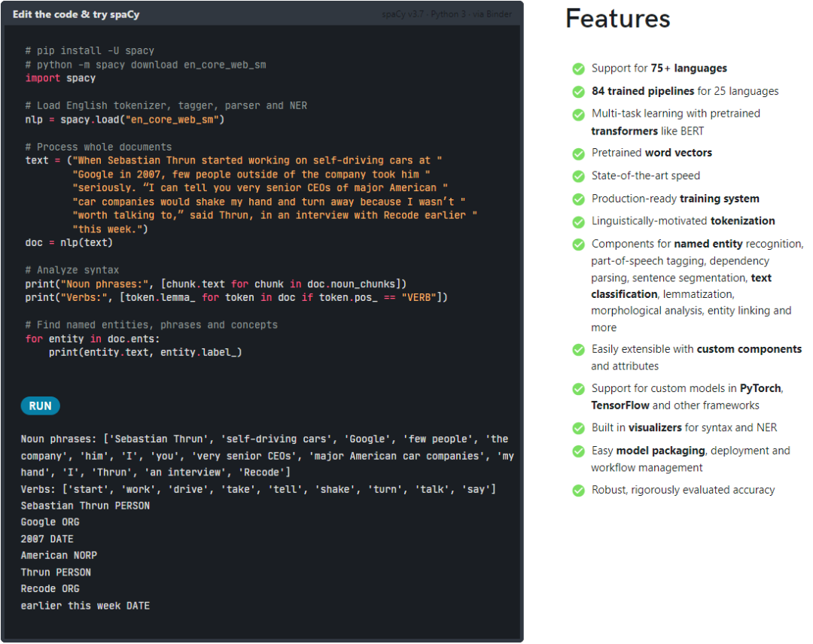813x644 pixels.
Task: Click the checkmark beside 'Support for custom models'
Action: [578, 389]
